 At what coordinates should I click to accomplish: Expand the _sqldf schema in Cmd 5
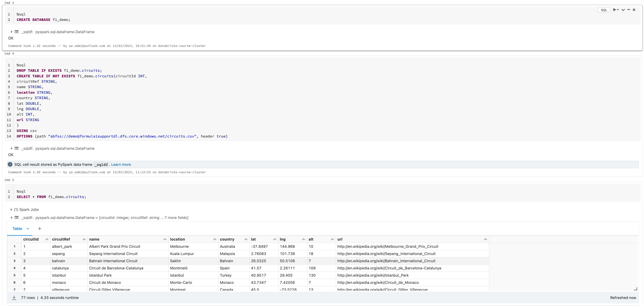12,218
